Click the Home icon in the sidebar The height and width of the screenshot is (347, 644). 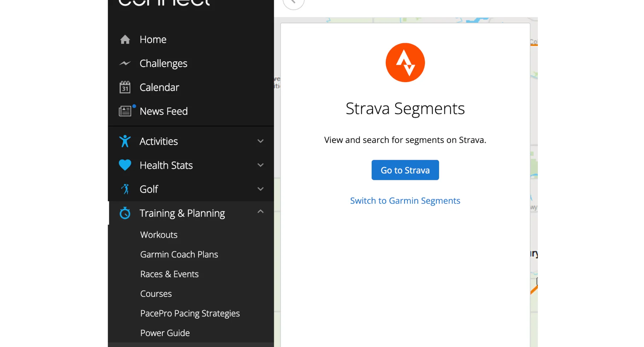coord(125,39)
